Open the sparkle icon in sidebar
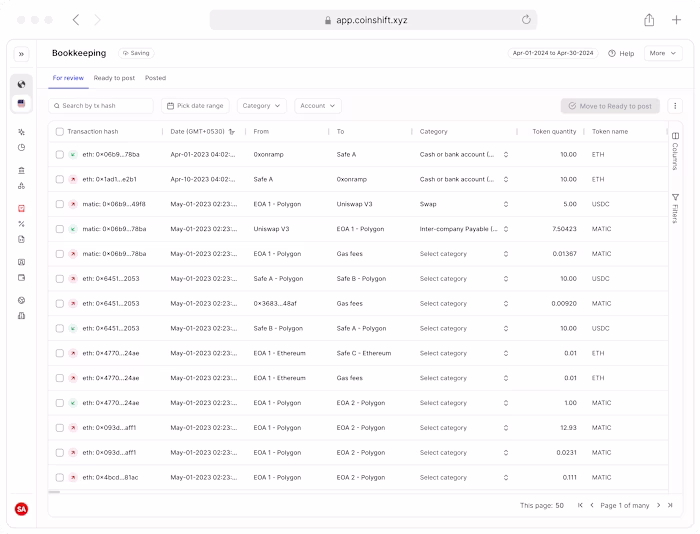Screen dimensions: 700x534 pyautogui.click(x=21, y=132)
